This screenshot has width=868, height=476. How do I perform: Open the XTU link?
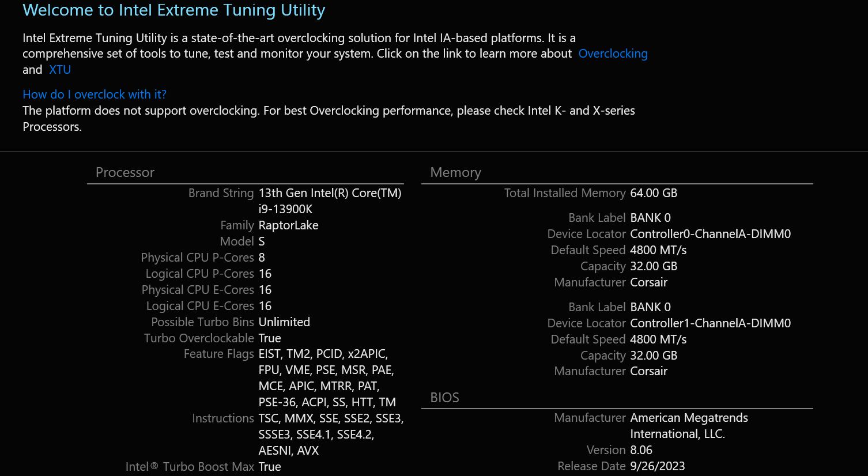point(60,70)
